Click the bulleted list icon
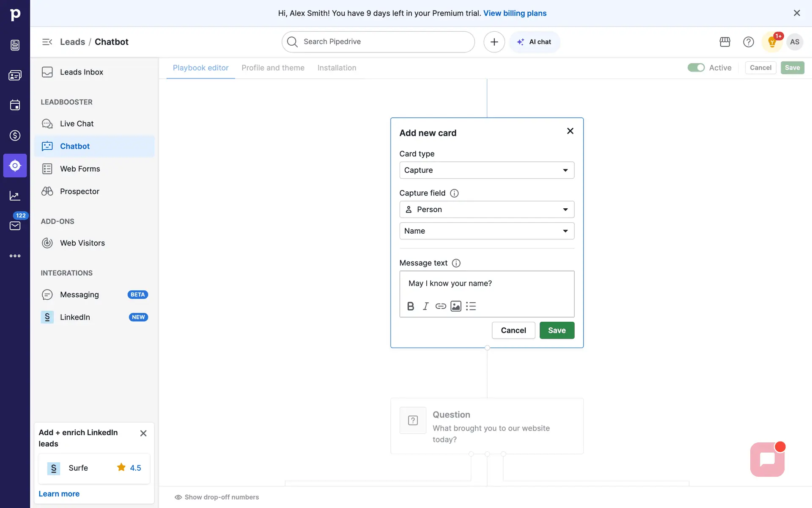Image resolution: width=812 pixels, height=508 pixels. tap(471, 306)
